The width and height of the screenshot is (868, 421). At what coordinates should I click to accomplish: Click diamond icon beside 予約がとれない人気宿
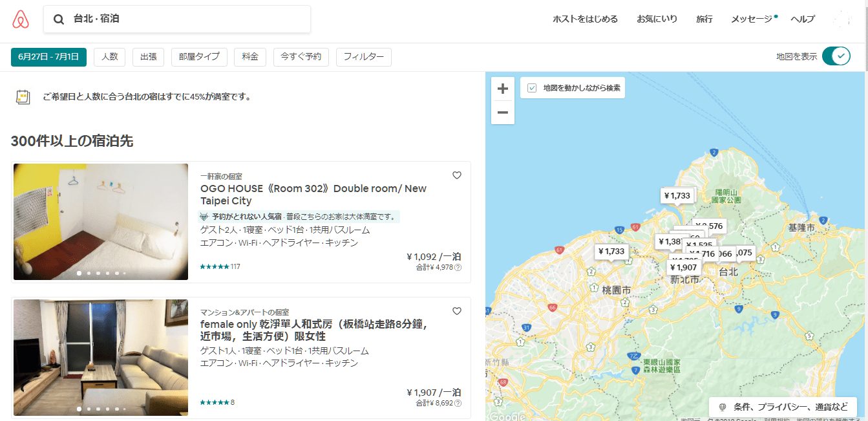click(204, 217)
